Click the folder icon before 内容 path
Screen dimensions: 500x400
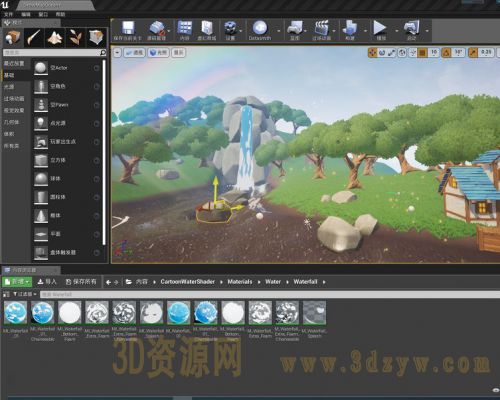pyautogui.click(x=129, y=282)
